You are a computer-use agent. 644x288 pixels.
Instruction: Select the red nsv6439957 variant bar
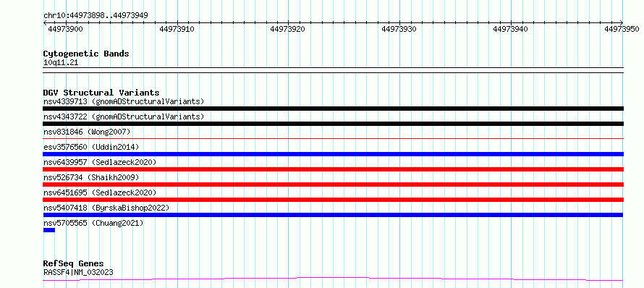[333, 169]
